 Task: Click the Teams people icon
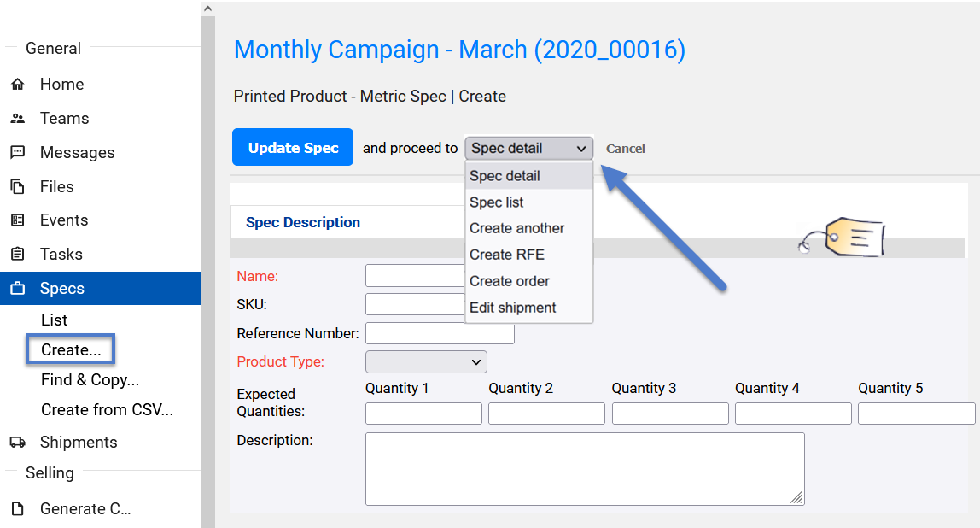point(17,118)
